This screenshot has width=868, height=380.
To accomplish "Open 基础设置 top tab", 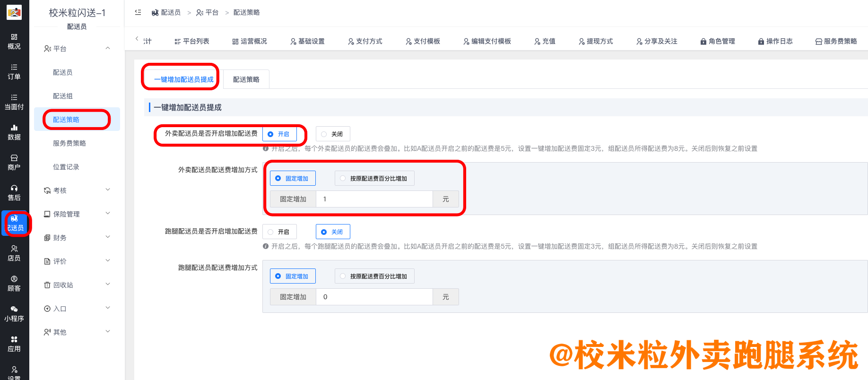I will tap(307, 41).
